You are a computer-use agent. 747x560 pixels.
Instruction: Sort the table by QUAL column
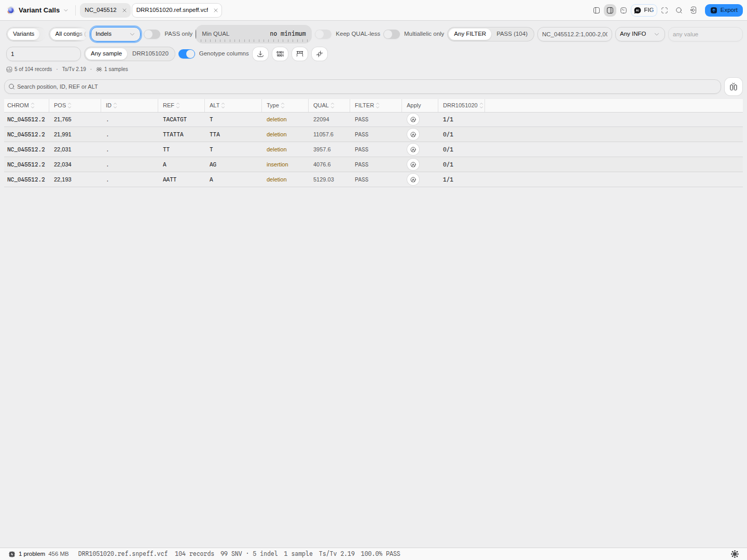[324, 105]
